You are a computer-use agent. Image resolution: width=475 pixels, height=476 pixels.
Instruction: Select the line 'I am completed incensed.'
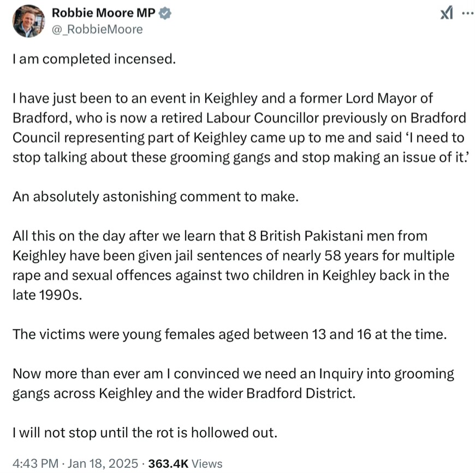[x=94, y=58]
